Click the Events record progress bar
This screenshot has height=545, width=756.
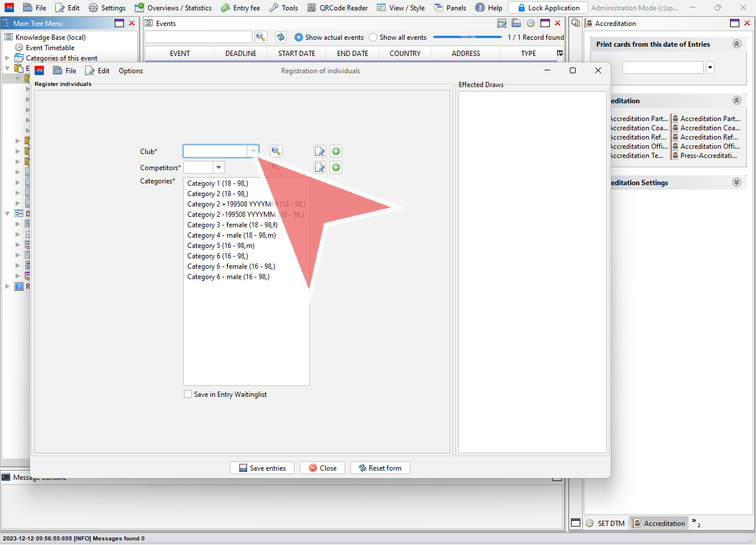[x=467, y=37]
